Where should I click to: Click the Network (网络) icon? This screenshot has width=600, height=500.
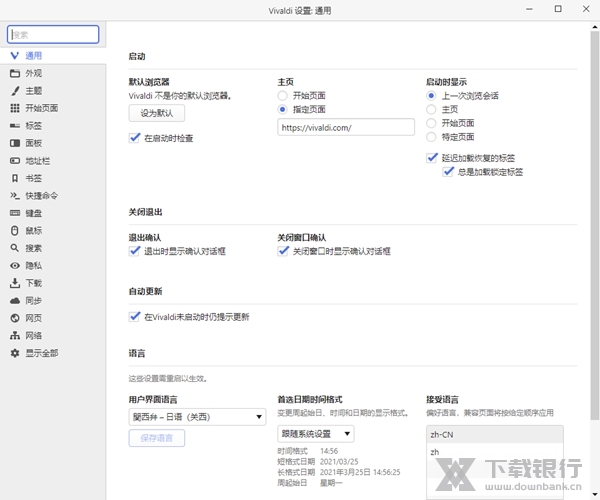15,336
